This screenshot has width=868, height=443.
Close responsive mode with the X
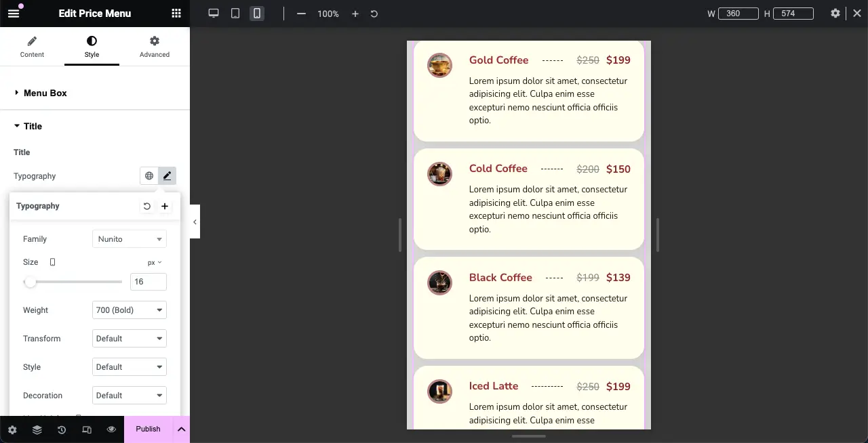click(x=857, y=14)
